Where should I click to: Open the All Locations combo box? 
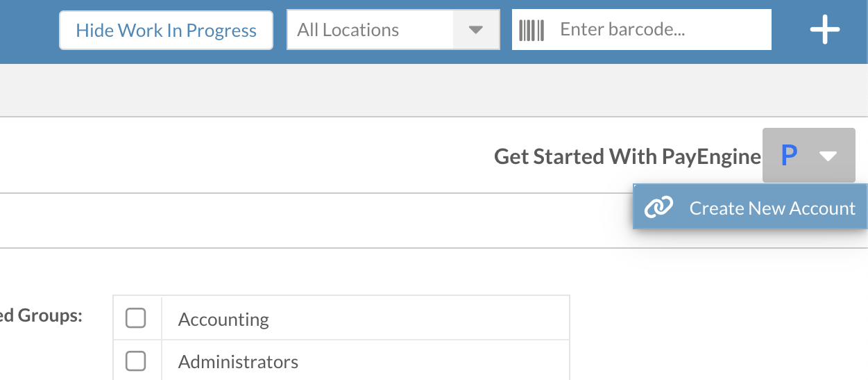click(393, 30)
